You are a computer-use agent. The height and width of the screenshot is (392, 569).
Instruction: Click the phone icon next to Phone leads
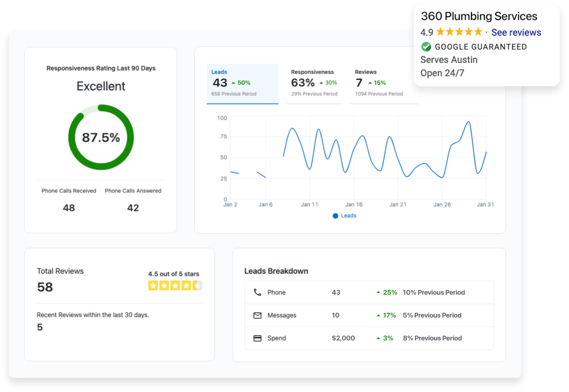257,292
